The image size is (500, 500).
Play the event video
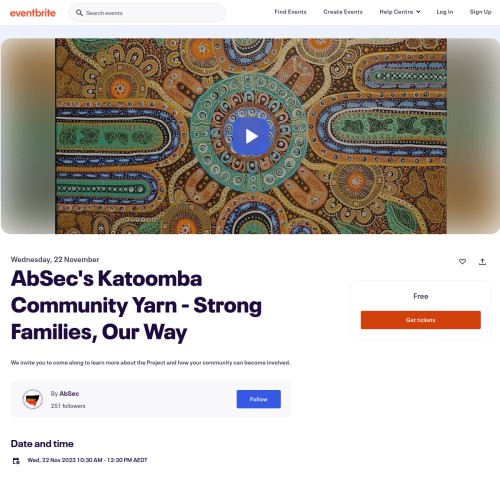click(251, 136)
